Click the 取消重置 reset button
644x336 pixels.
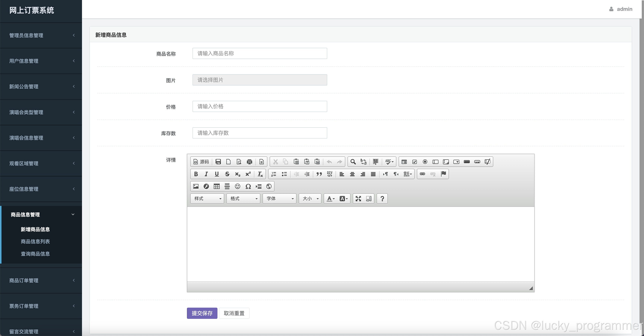234,313
